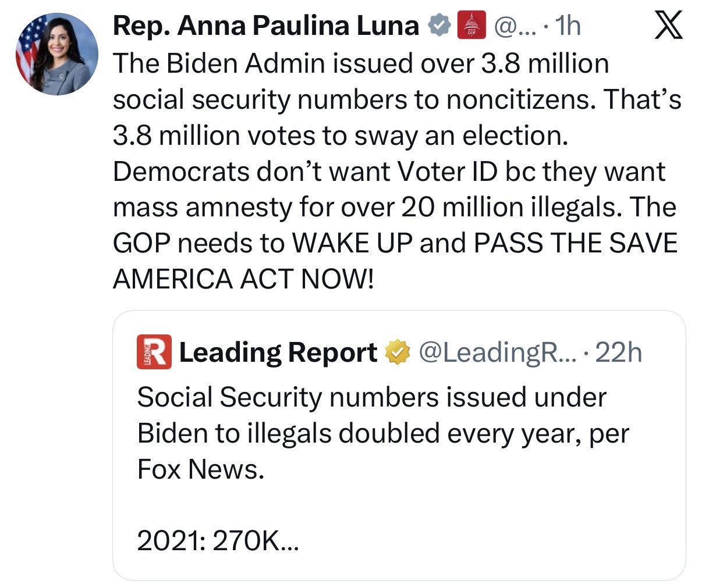Click the "Social Security numbers issued under" line
This screenshot has width=702, height=588.
pyautogui.click(x=371, y=397)
